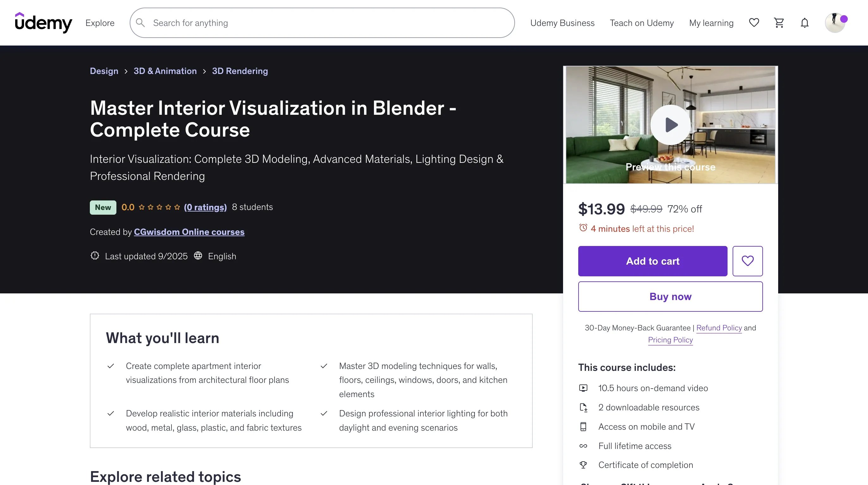Toggle wishlist heart beside Add to cart

(x=747, y=261)
